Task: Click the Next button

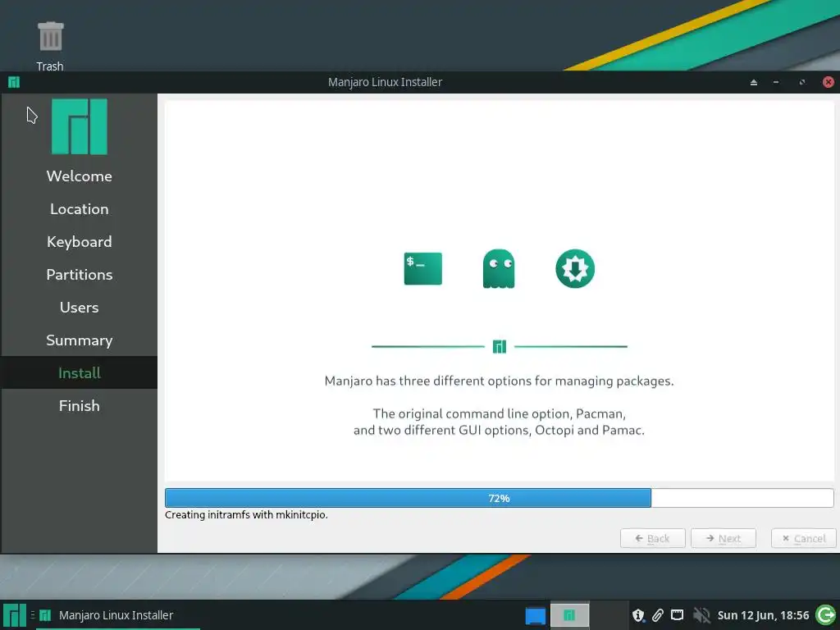Action: point(724,538)
